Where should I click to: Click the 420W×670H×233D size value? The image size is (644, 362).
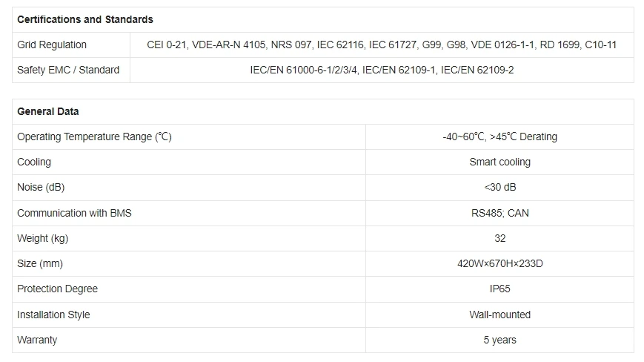pyautogui.click(x=499, y=263)
